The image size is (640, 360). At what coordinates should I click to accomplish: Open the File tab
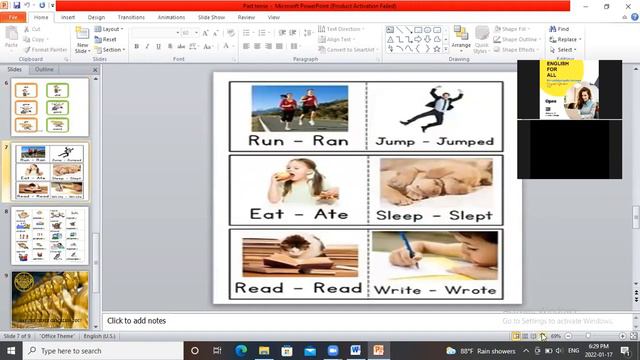pos(13,17)
